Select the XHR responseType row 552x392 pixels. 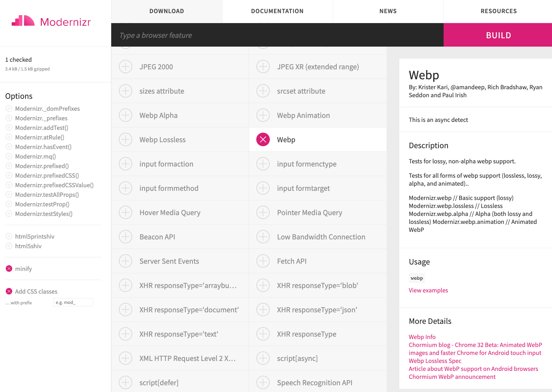tap(318, 334)
